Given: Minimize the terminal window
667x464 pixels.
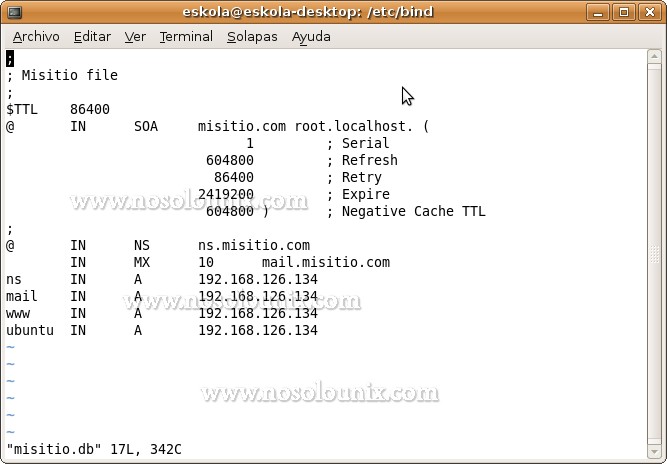Looking at the screenshot, I should 598,12.
